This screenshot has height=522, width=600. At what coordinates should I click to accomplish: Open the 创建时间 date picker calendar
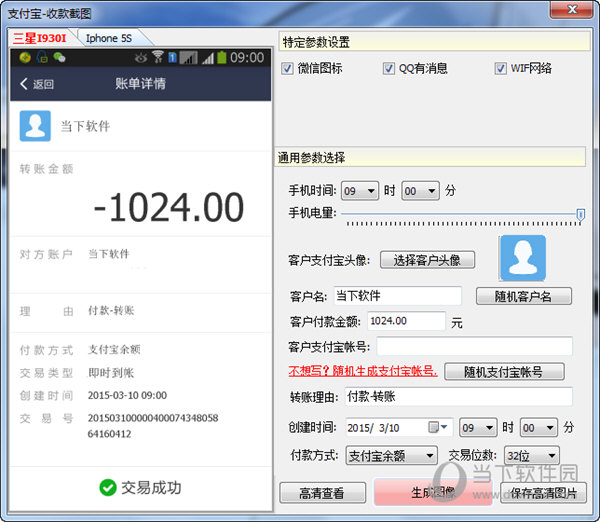click(438, 427)
